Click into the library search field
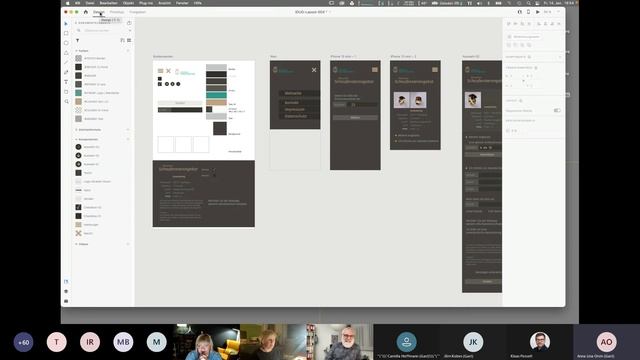 pyautogui.click(x=104, y=31)
